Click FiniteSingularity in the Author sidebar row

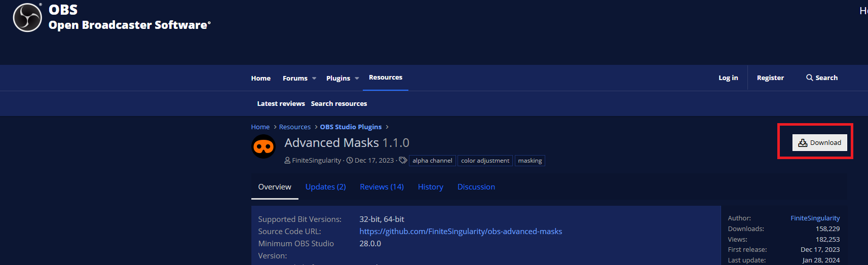[815, 218]
